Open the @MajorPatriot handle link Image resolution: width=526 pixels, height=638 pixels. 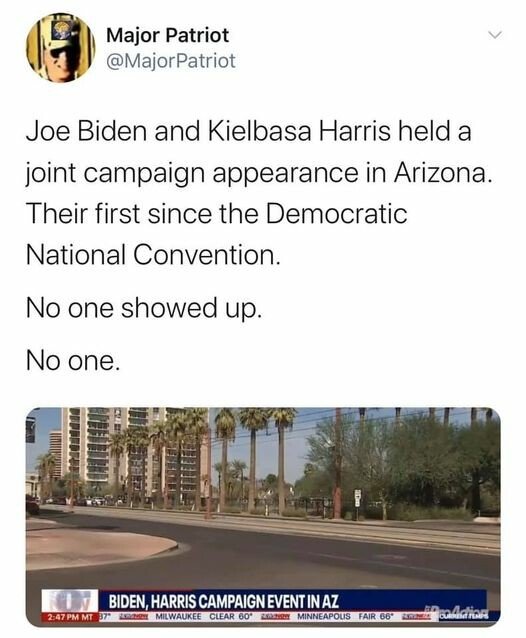coord(170,61)
